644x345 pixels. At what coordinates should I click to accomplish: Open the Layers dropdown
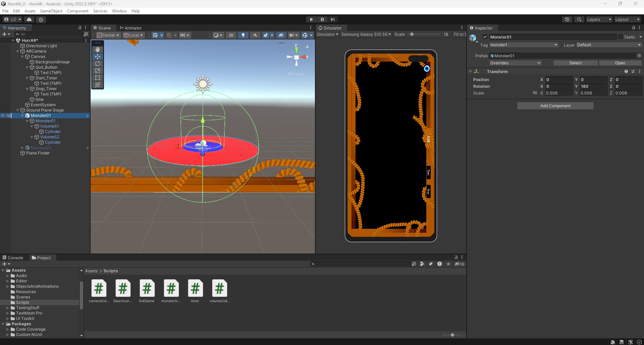click(599, 19)
